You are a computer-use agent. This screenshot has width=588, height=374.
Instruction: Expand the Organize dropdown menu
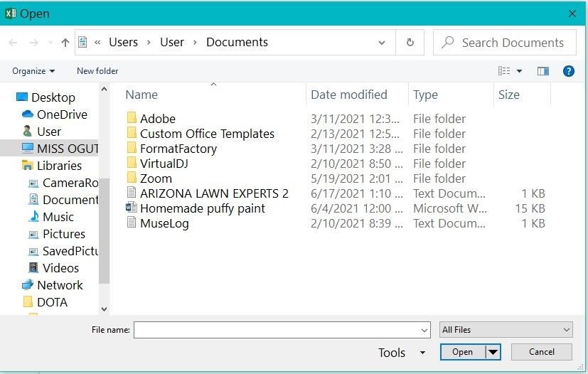33,71
